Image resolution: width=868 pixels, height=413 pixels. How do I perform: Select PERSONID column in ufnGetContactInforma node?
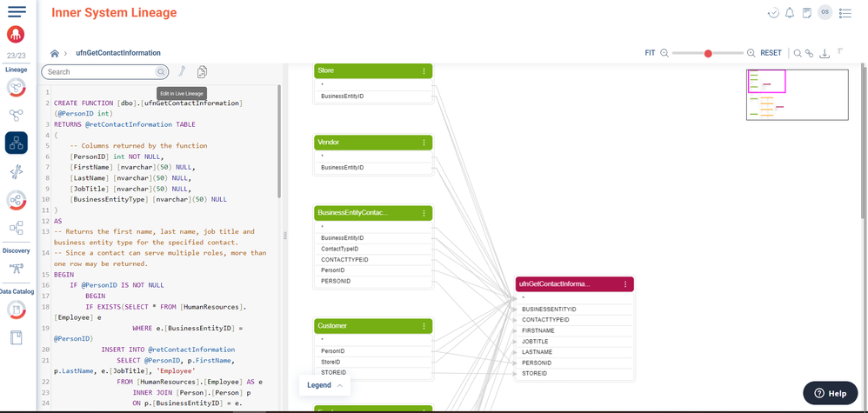coord(575,363)
